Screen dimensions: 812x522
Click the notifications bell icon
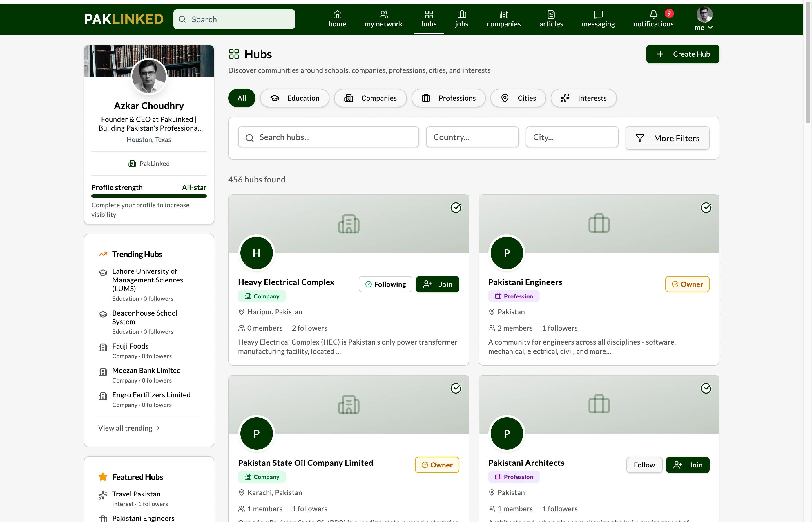pyautogui.click(x=653, y=14)
